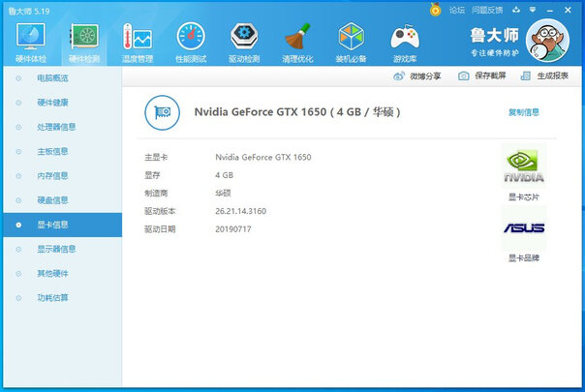Image resolution: width=585 pixels, height=392 pixels.
Task: Open 显示器信息 monitor info in sidebar
Action: [x=56, y=249]
